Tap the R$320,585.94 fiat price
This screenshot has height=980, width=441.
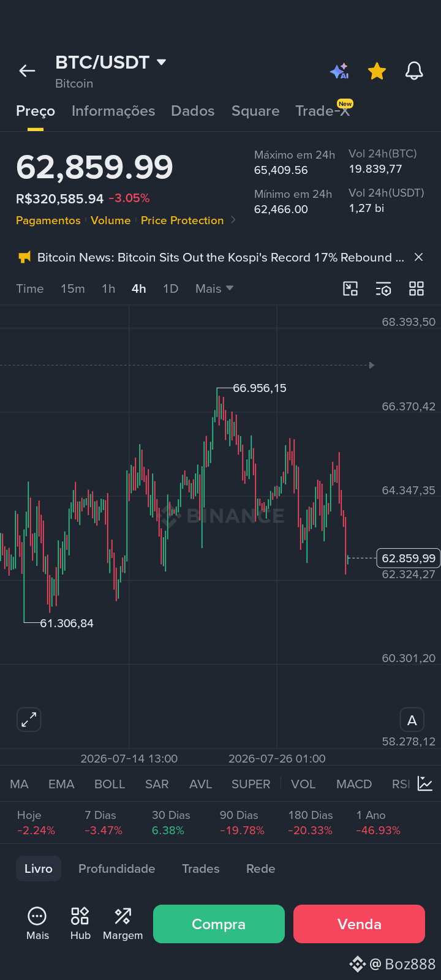(60, 198)
